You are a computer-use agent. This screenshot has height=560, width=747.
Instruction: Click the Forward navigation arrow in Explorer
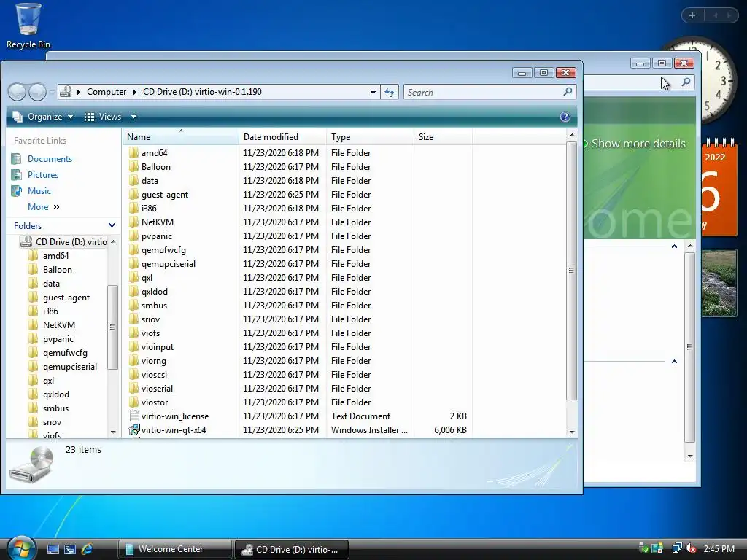coord(37,92)
